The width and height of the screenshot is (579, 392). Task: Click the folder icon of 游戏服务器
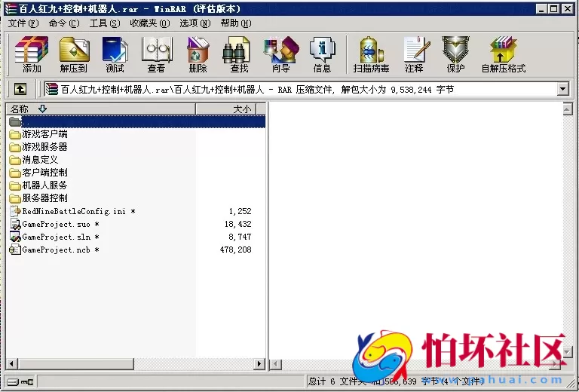[x=15, y=147]
